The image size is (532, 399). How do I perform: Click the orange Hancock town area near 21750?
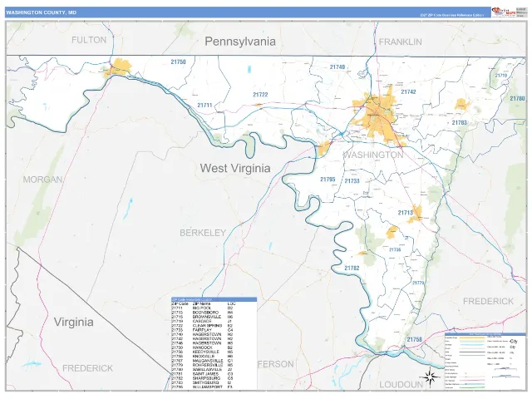[117, 68]
